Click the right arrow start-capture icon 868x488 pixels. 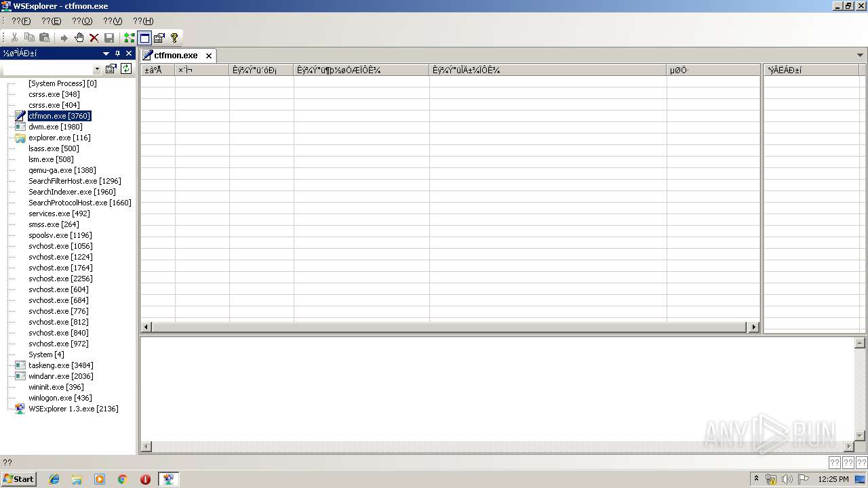(64, 38)
